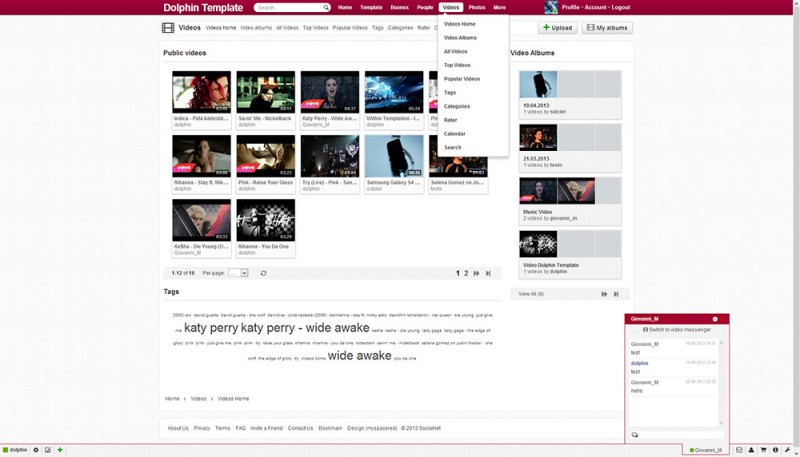Open Indica - Pidä kädestä video thumbnail
The image size is (800, 457).
(202, 92)
